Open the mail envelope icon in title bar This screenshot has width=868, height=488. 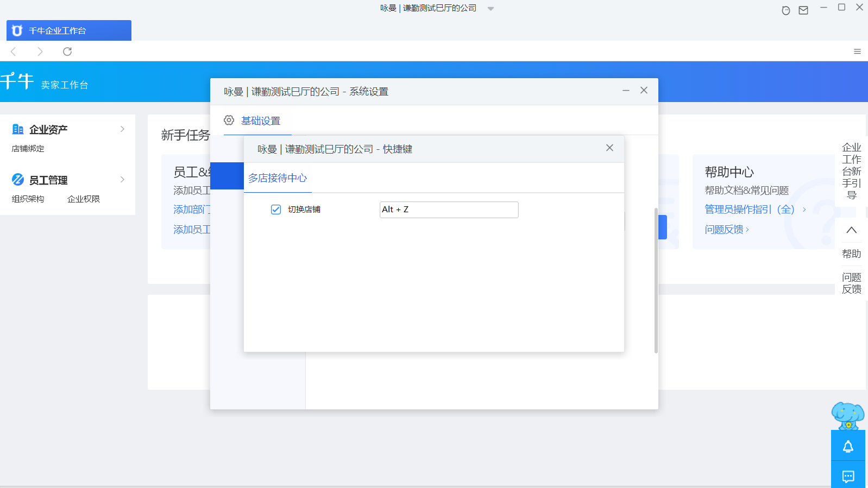pyautogui.click(x=803, y=10)
